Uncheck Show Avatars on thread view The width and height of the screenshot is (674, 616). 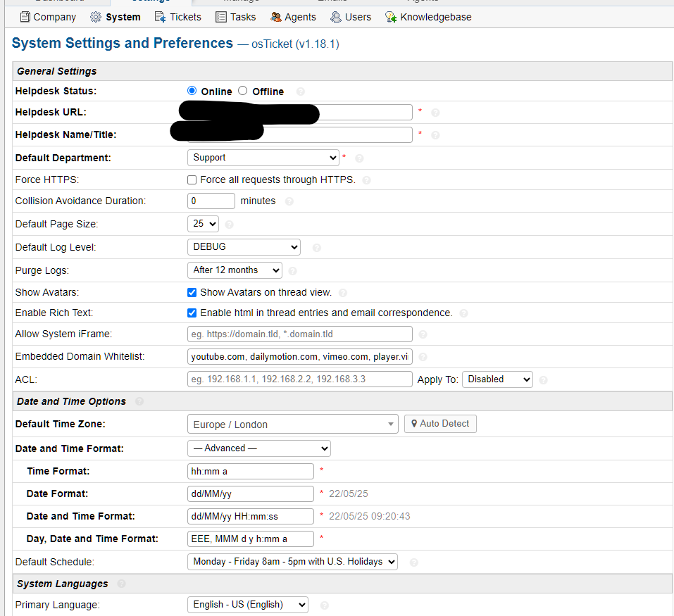tap(192, 292)
